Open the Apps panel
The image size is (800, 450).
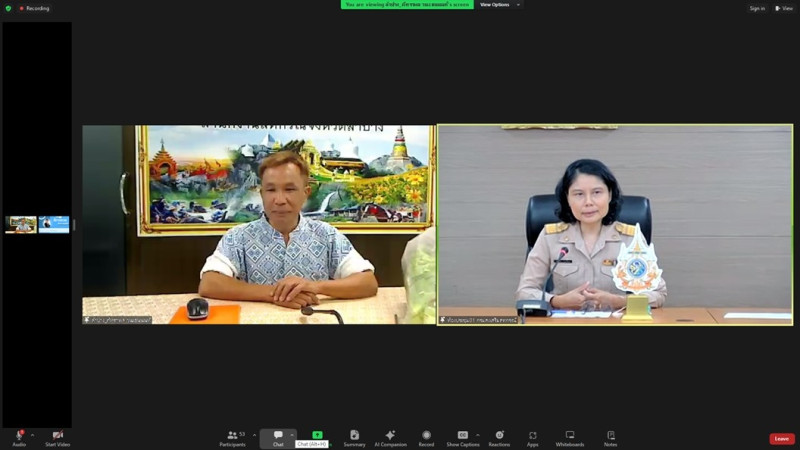(532, 437)
